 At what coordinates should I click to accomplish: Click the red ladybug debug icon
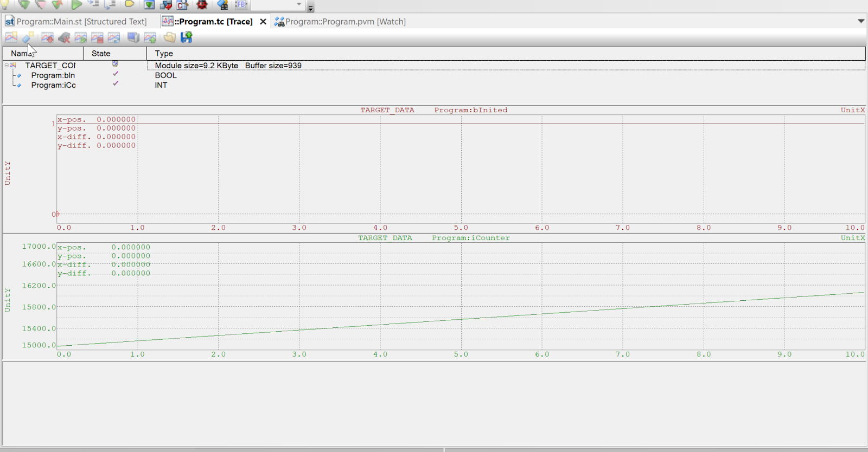click(202, 4)
